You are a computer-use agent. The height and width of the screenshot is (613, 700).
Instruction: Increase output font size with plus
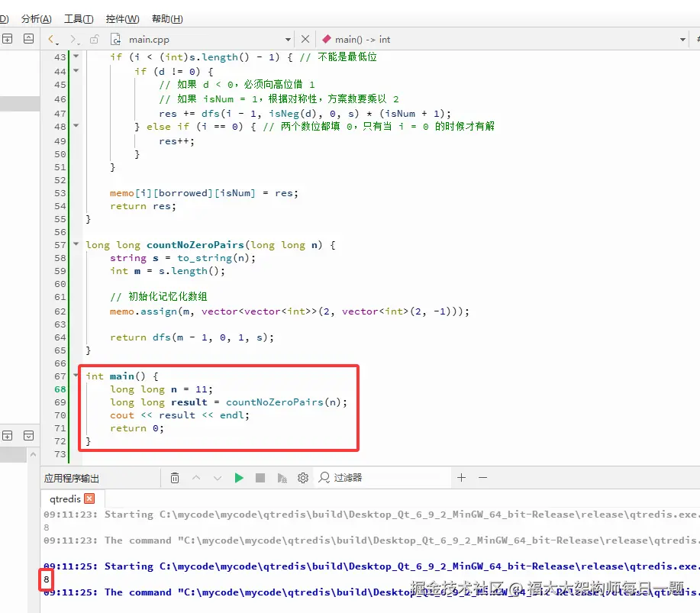coord(462,478)
